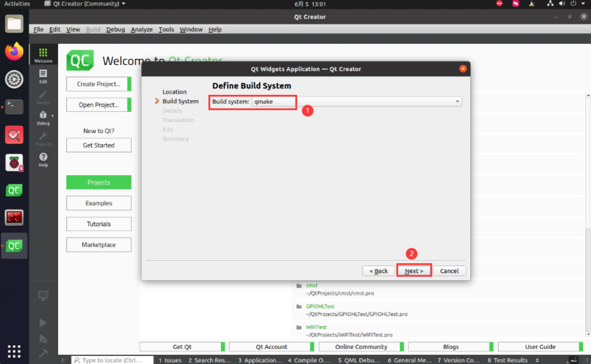591x364 pixels.
Task: Open the Analyze menu
Action: coord(142,29)
